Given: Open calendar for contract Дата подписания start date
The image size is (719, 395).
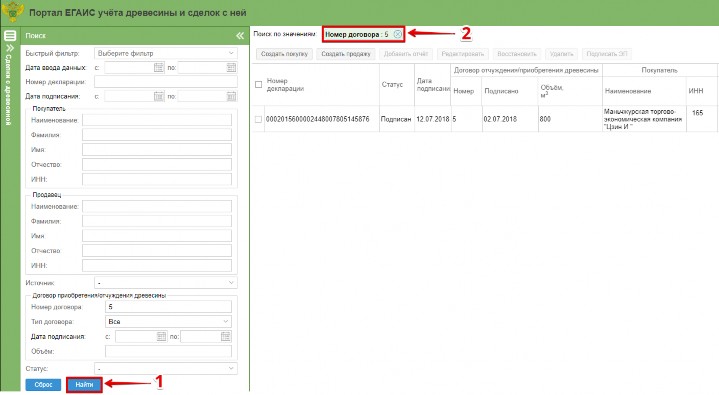Looking at the screenshot, I should coord(161,336).
